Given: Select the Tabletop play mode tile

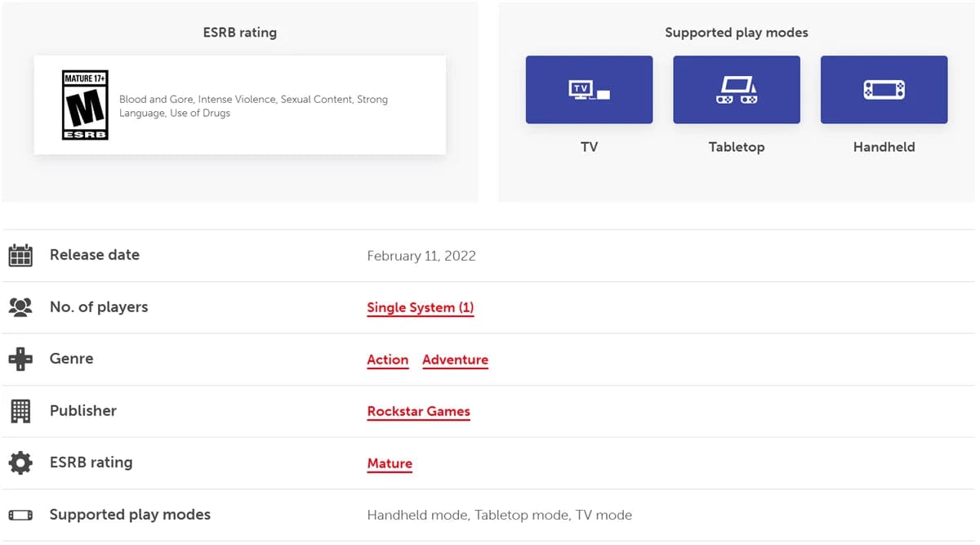Looking at the screenshot, I should click(736, 90).
